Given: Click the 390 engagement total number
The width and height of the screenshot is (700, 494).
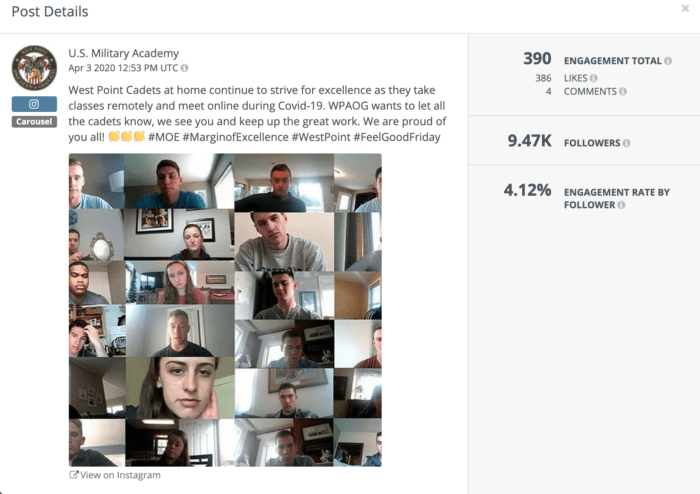Looking at the screenshot, I should 537,58.
